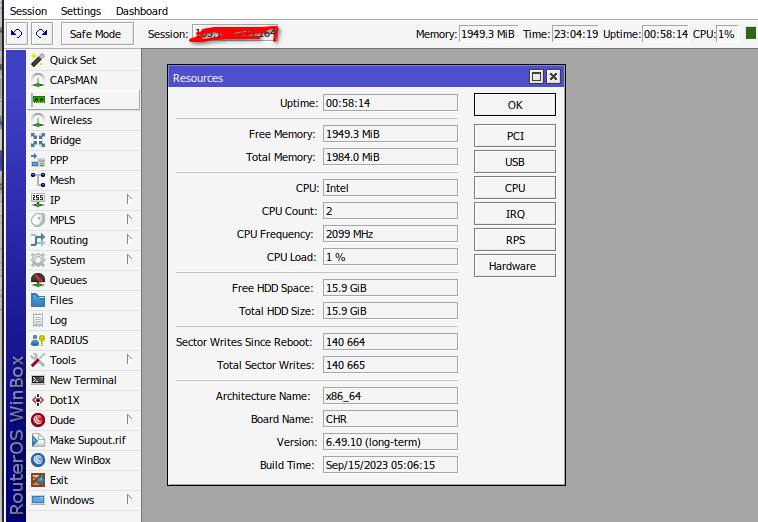The image size is (758, 522).
Task: Open Wireless icon in sidebar
Action: (x=38, y=120)
